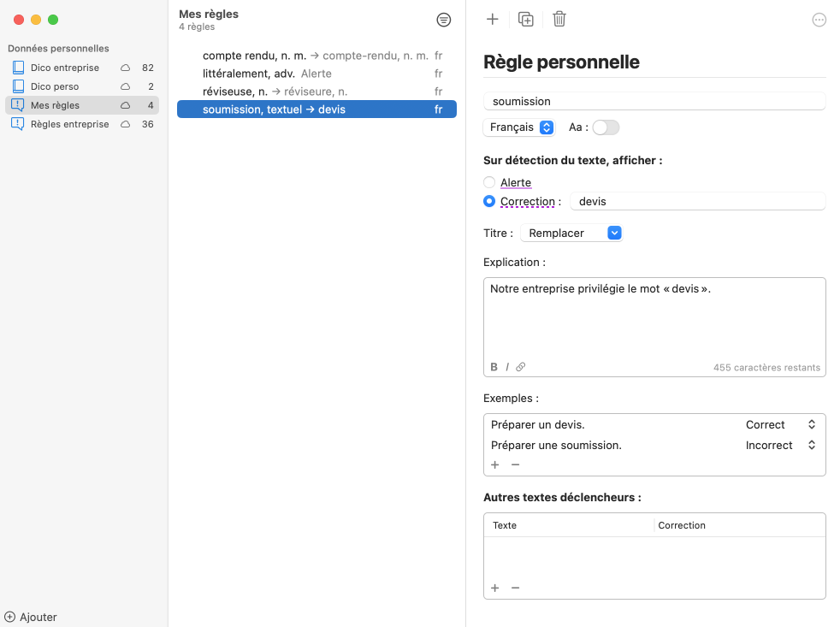Click the filter icon in Mes règles header

(x=443, y=20)
